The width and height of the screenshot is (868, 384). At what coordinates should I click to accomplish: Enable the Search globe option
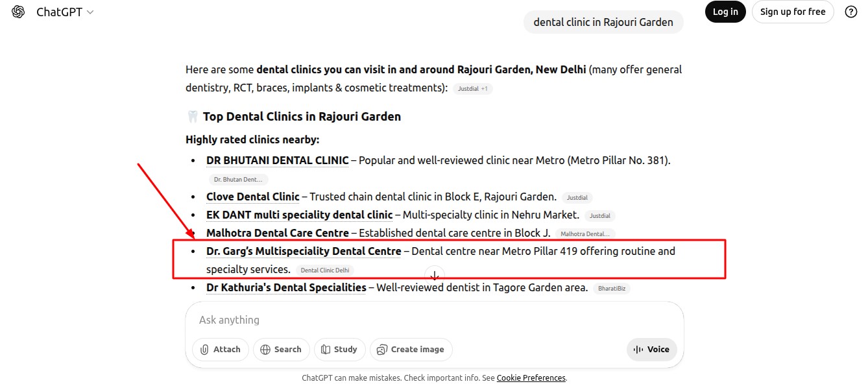(281, 349)
